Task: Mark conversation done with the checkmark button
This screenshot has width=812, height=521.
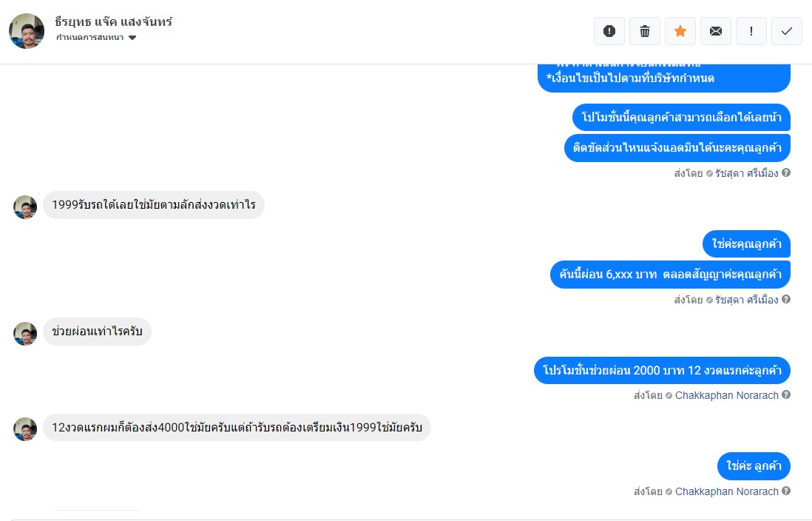Action: click(x=787, y=31)
